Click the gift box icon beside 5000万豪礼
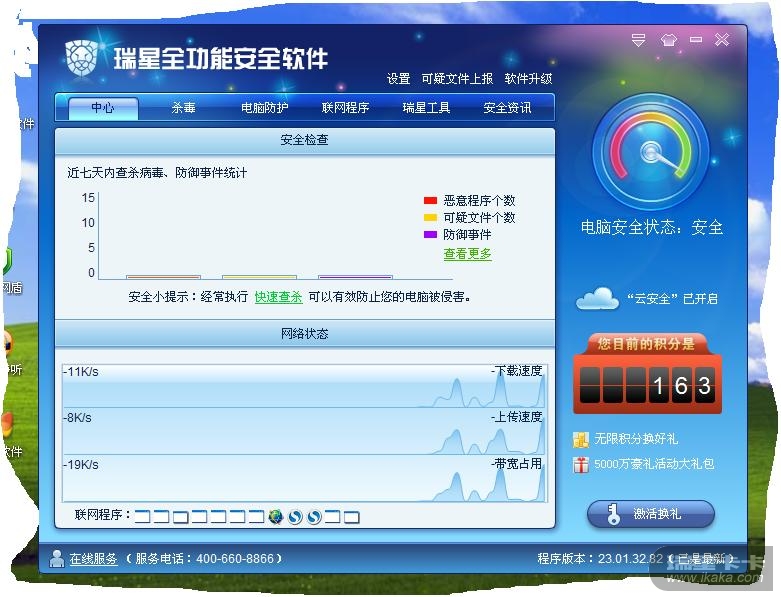 tap(581, 465)
